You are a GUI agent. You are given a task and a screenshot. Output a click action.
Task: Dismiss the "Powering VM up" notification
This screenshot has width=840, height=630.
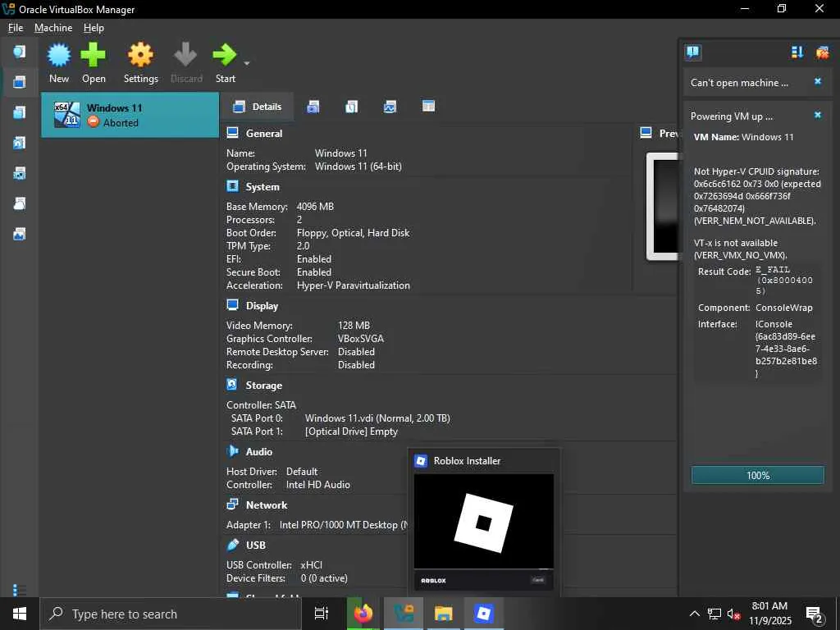pos(818,115)
